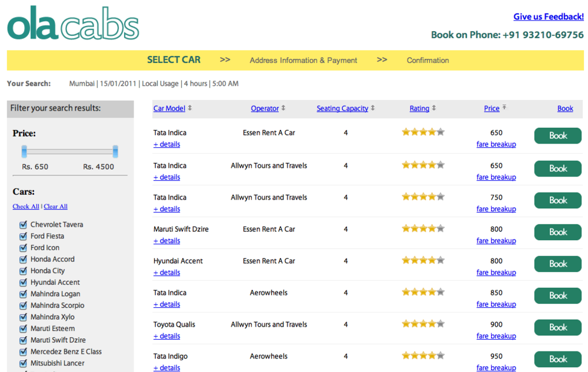Deselect the Maruti Swift Dzire filter checkbox
This screenshot has height=372, width=588.
tap(24, 340)
